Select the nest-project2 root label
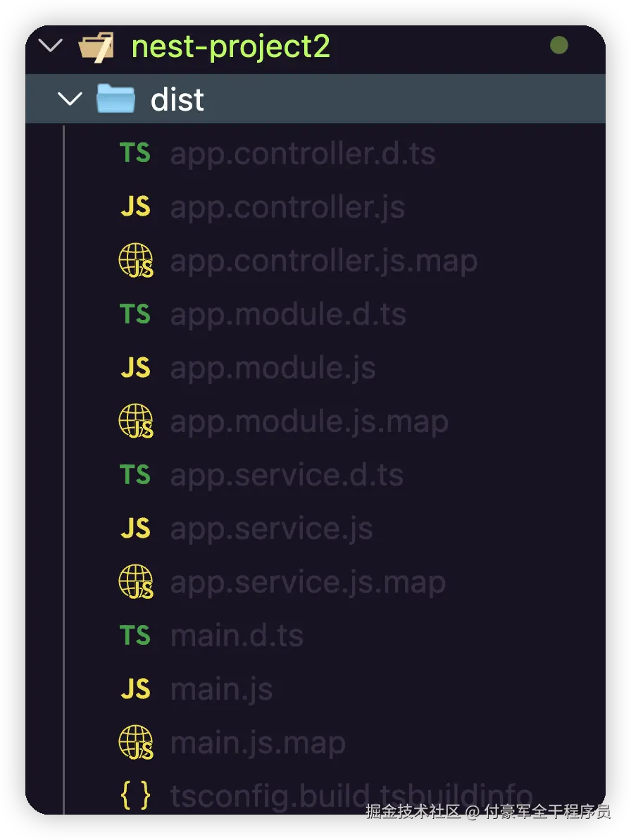 click(231, 47)
